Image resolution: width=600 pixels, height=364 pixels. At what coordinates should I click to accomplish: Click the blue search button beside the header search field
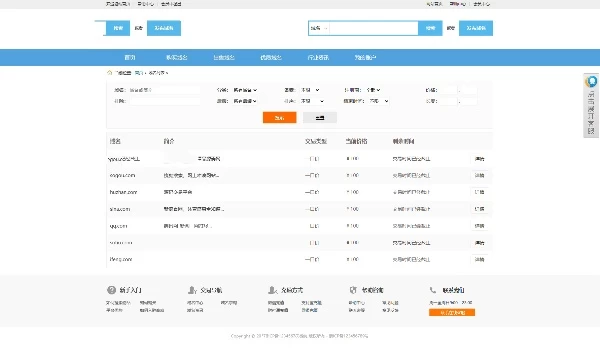(430, 28)
